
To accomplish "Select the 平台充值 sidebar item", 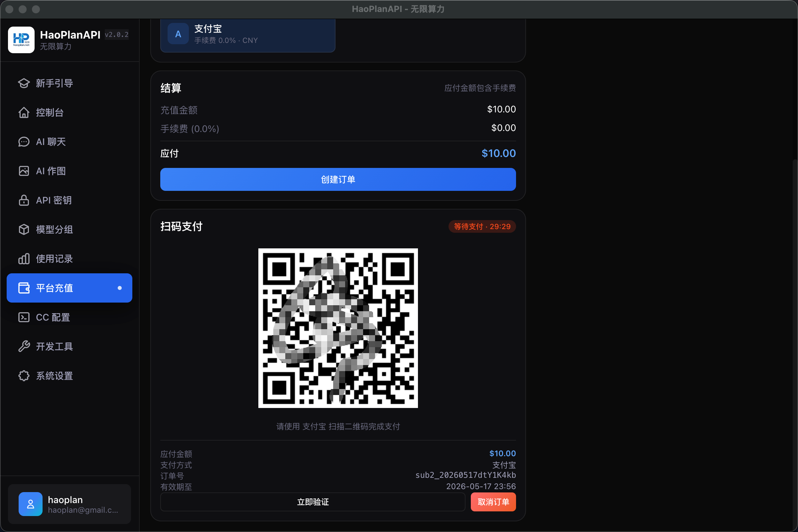I will (x=69, y=288).
